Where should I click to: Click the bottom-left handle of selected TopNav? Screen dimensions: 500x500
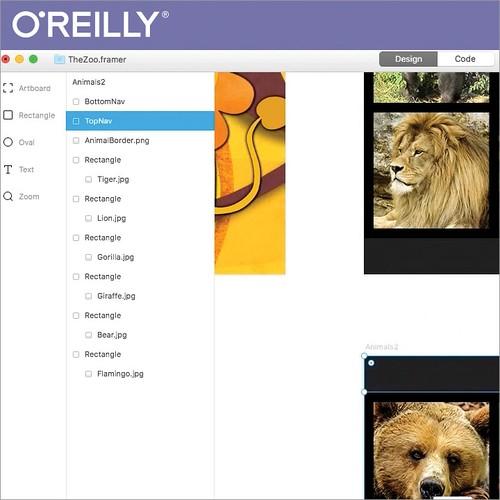(x=364, y=392)
